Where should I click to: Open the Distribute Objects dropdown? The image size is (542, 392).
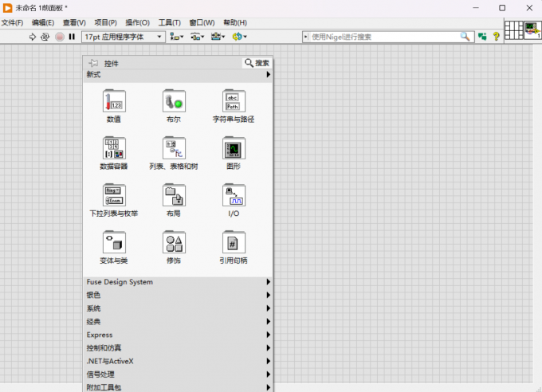[198, 37]
